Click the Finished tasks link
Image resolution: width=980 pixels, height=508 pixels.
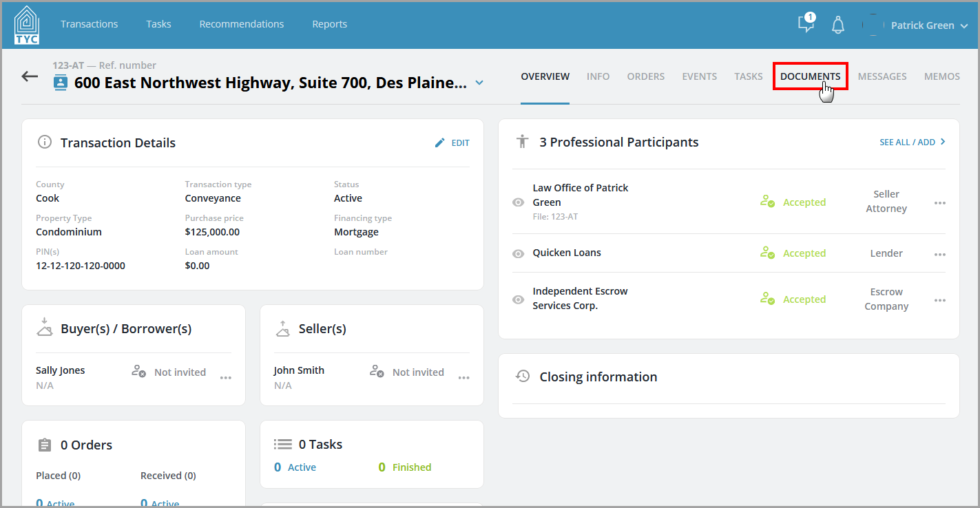coord(405,467)
